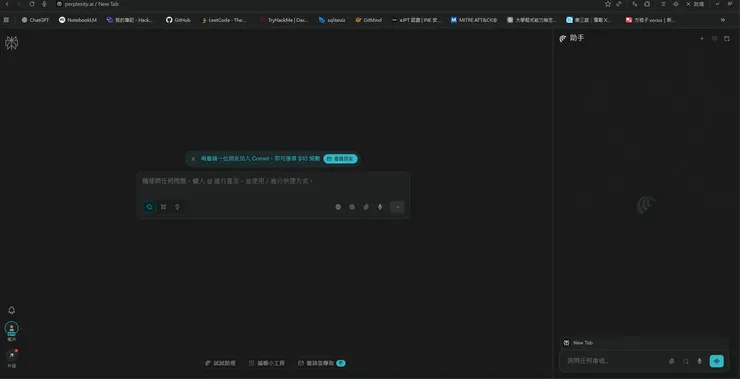
Task: Bookmark this page with the star icon
Action: (608, 4)
